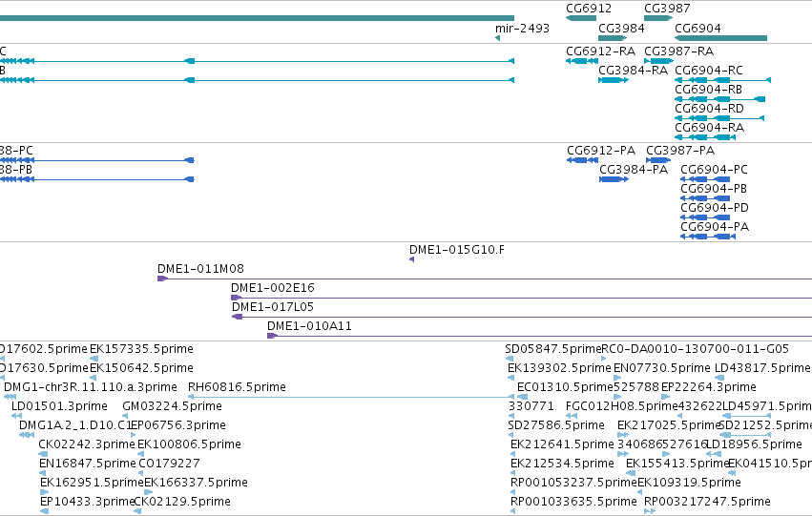
Task: Click the mir-2493 feature label
Action: [522, 29]
